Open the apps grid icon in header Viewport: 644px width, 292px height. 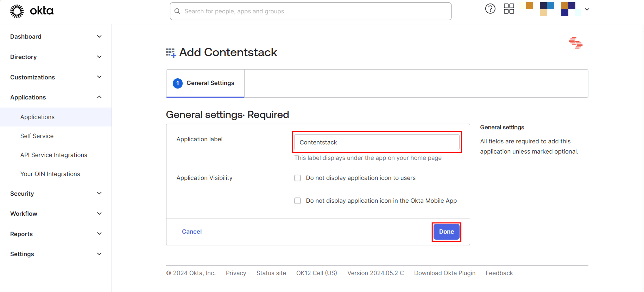pos(509,9)
